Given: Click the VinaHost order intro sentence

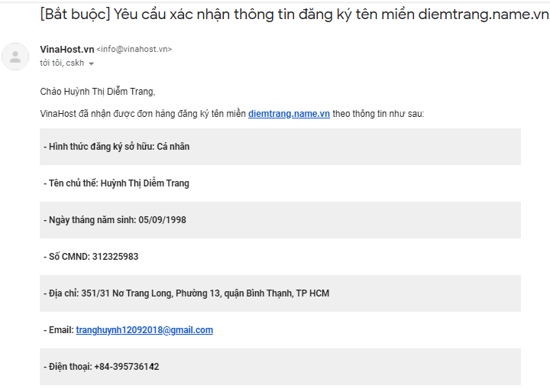Looking at the screenshot, I should [x=232, y=114].
